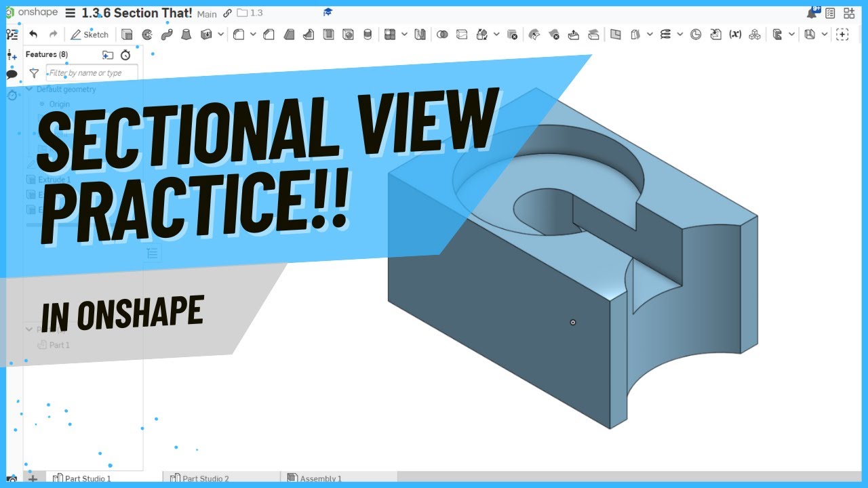Open the Learning Center graduation cap icon
Screen dimensions: 868x488
(328, 12)
